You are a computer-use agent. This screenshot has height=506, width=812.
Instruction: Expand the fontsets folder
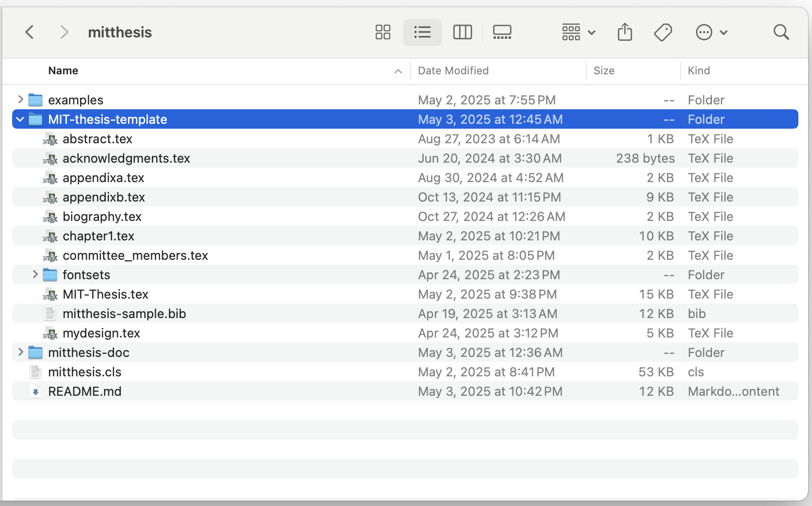[35, 274]
